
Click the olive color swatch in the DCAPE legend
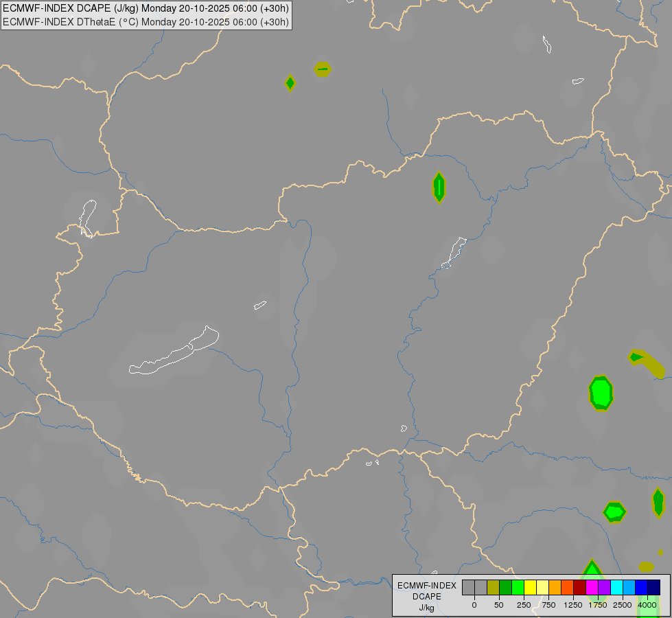[x=493, y=587]
